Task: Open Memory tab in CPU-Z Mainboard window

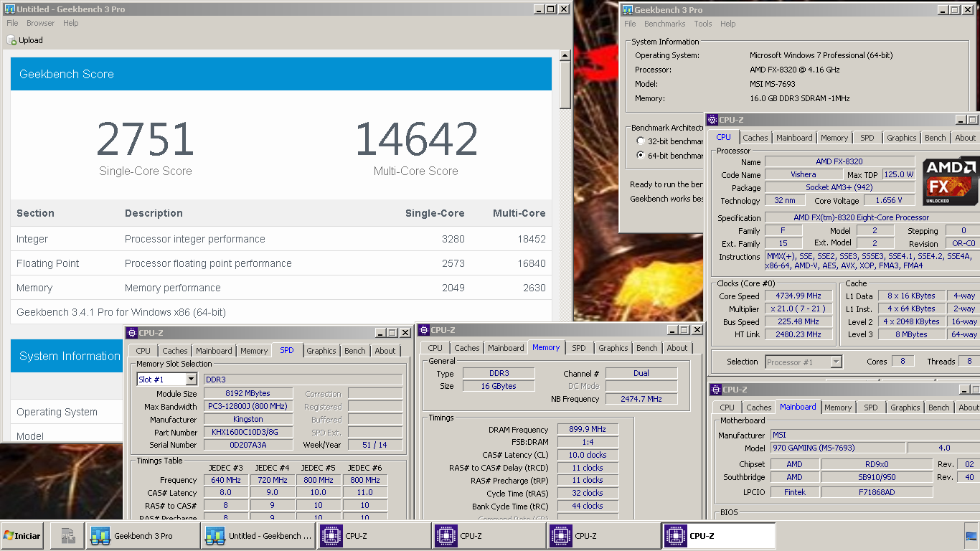Action: click(838, 408)
